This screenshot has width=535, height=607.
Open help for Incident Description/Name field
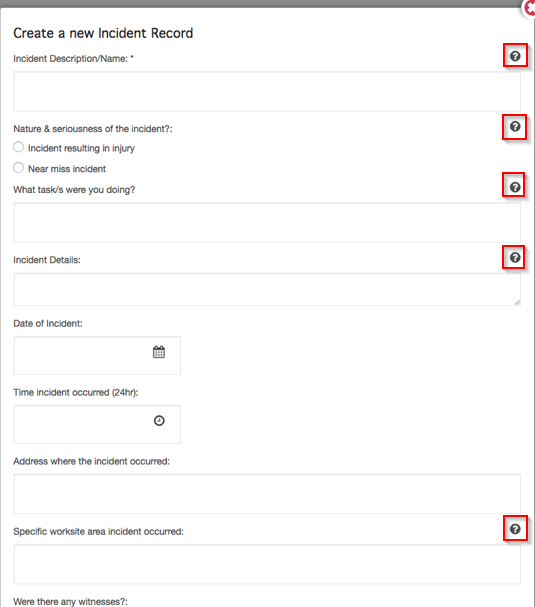(x=515, y=56)
